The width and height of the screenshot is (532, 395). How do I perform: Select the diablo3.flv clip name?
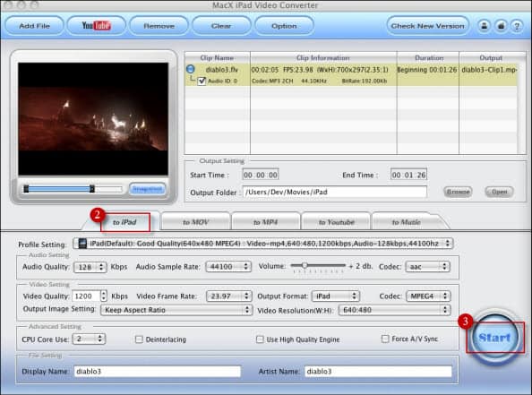(x=222, y=70)
